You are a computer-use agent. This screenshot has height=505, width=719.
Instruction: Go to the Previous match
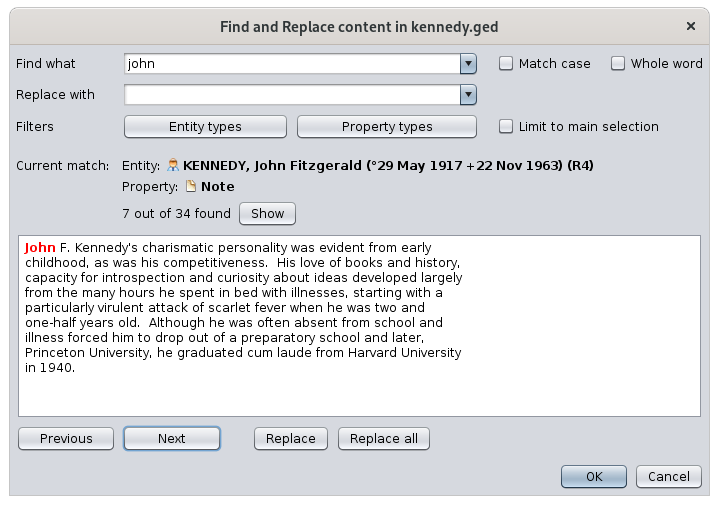point(66,438)
